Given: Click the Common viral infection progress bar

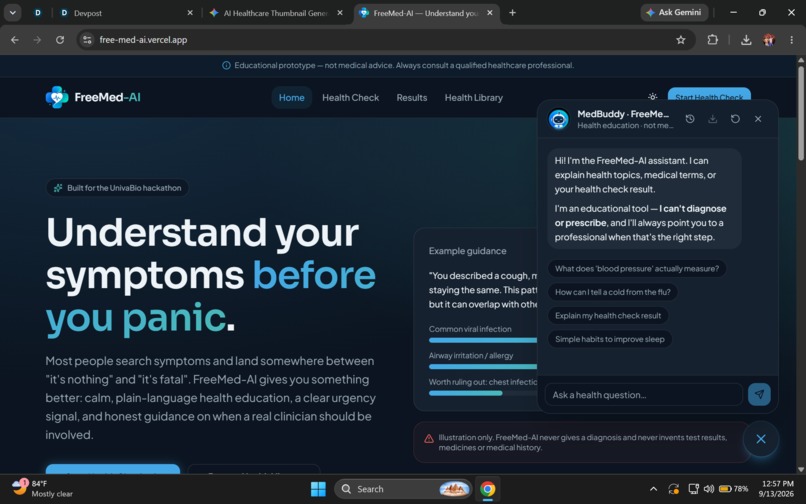Looking at the screenshot, I should click(483, 340).
